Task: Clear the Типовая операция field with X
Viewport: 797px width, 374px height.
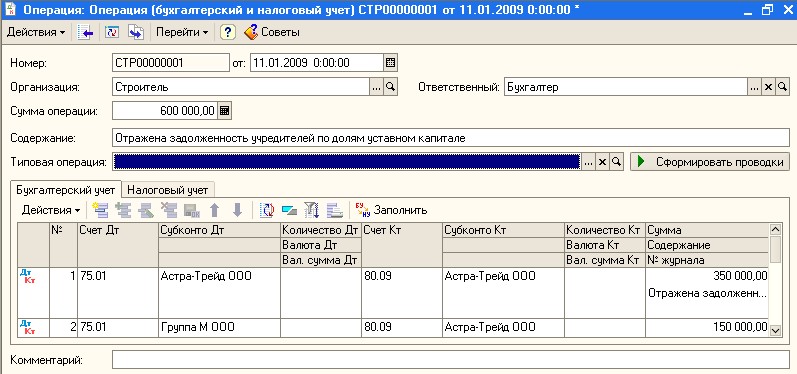Action: click(x=602, y=162)
